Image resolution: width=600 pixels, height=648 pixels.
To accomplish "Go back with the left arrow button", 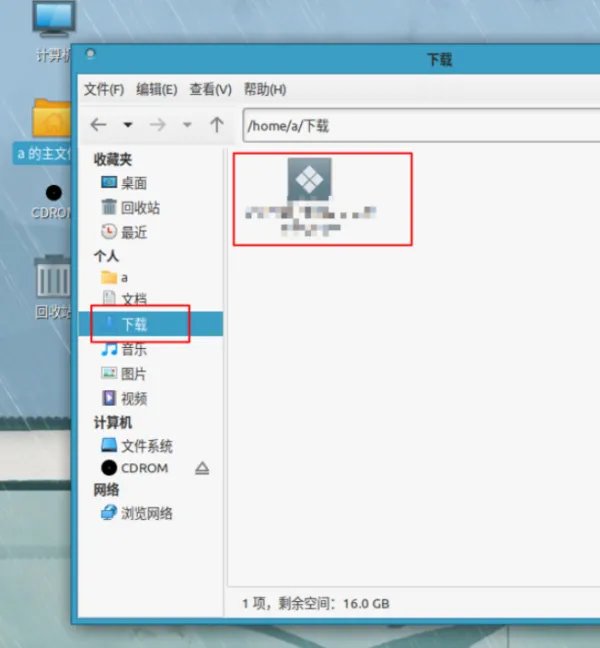I will click(x=98, y=124).
